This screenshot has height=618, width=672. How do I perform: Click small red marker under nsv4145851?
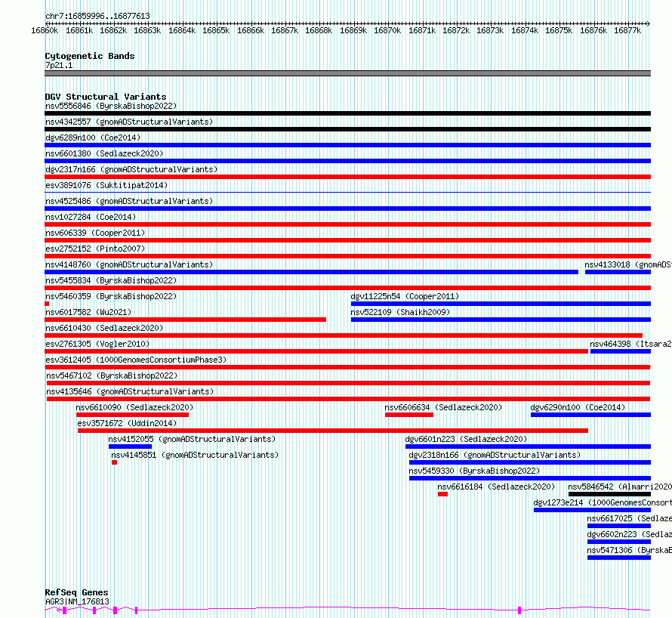115,462
